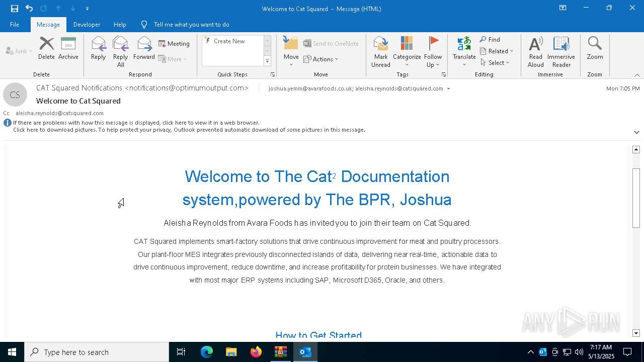Click the Tell me what you want to do box

tap(191, 25)
